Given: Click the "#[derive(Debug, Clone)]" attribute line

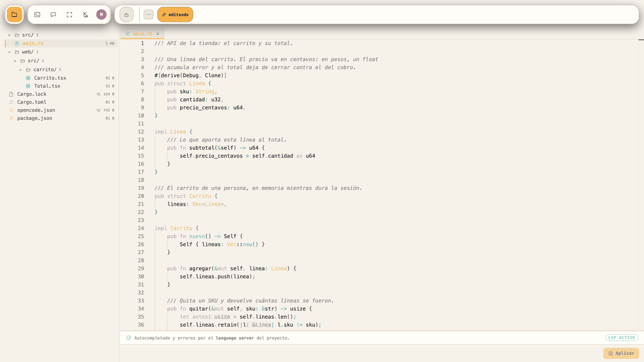Looking at the screenshot, I should click(x=191, y=76).
